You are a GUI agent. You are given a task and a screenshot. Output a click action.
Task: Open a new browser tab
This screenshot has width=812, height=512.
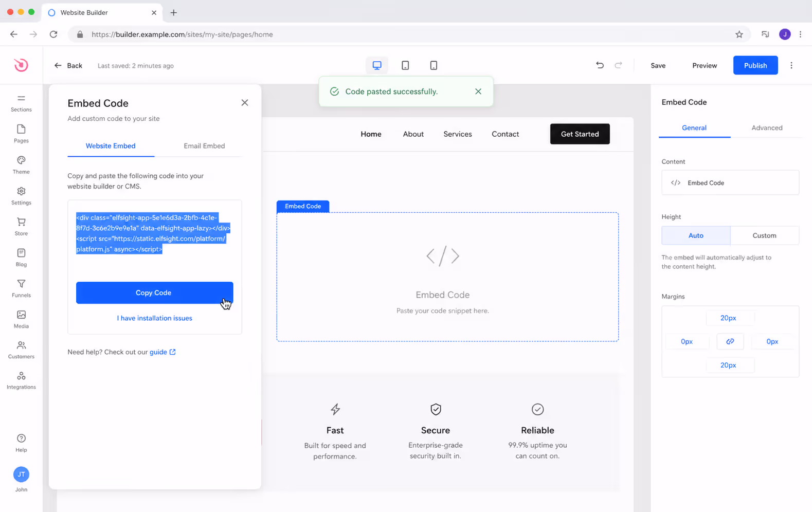[174, 12]
